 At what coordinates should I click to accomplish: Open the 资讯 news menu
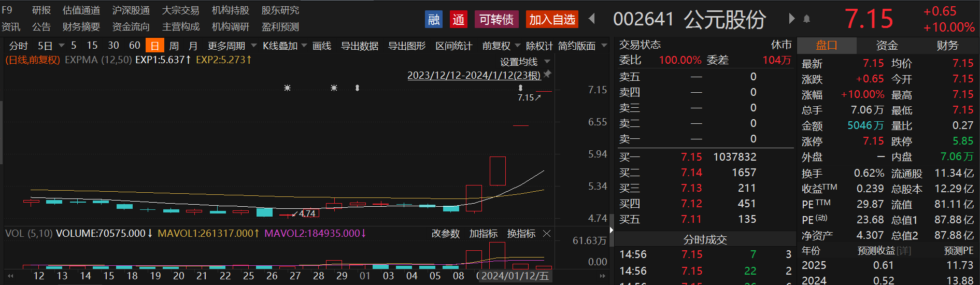(11, 27)
